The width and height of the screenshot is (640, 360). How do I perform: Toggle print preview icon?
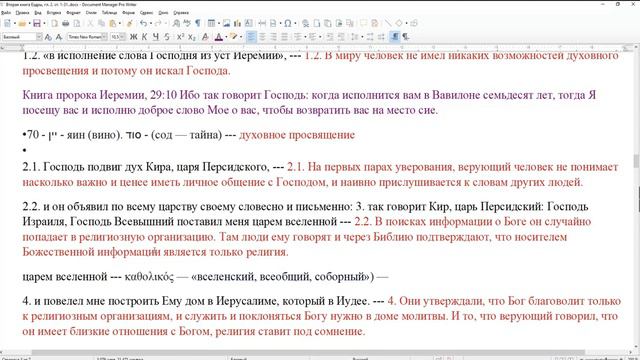76,23
